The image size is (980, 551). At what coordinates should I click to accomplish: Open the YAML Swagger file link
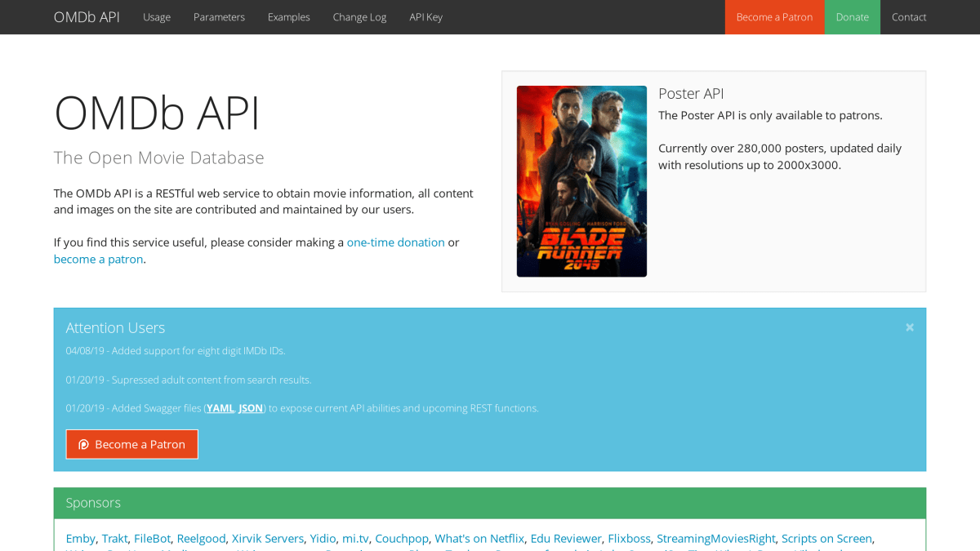point(220,408)
